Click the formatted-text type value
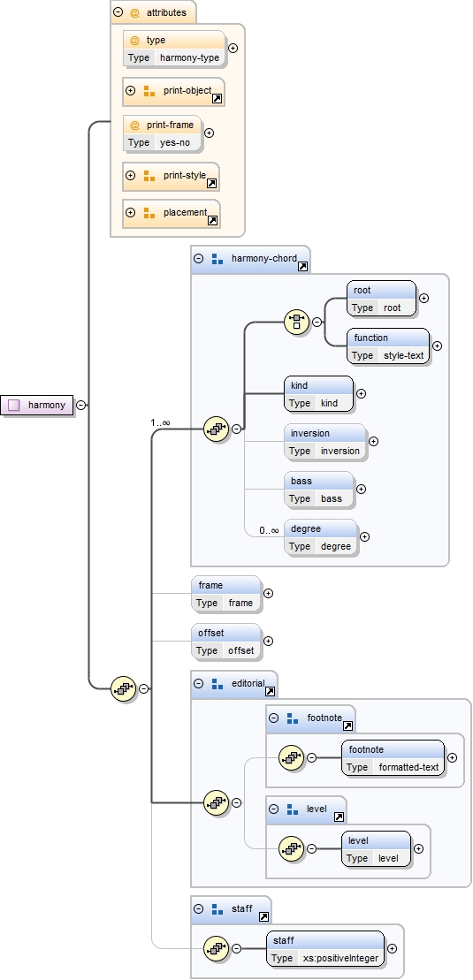Image resolution: width=473 pixels, height=980 pixels. tap(408, 767)
